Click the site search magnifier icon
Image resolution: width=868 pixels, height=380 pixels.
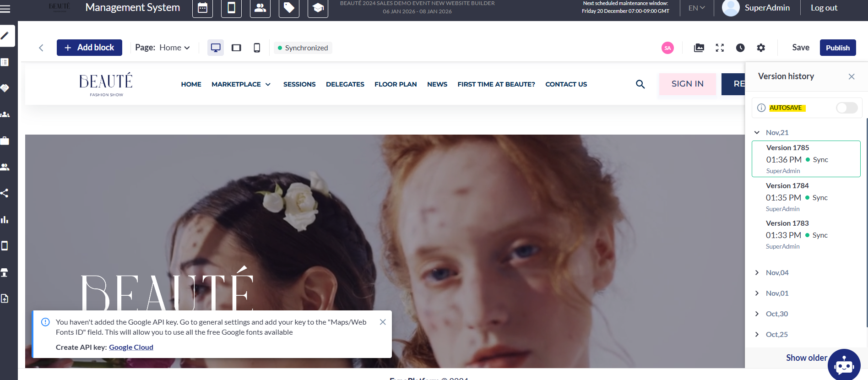coord(640,84)
